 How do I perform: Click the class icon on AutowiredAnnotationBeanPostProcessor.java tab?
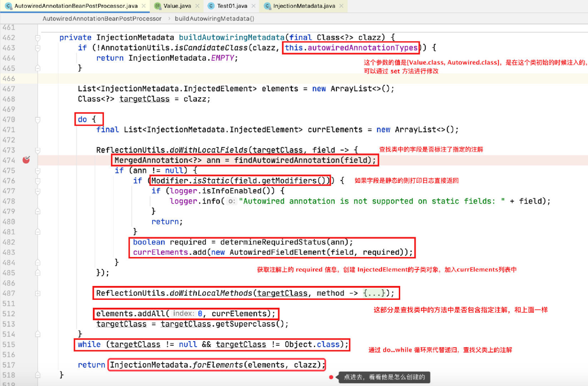8,6
